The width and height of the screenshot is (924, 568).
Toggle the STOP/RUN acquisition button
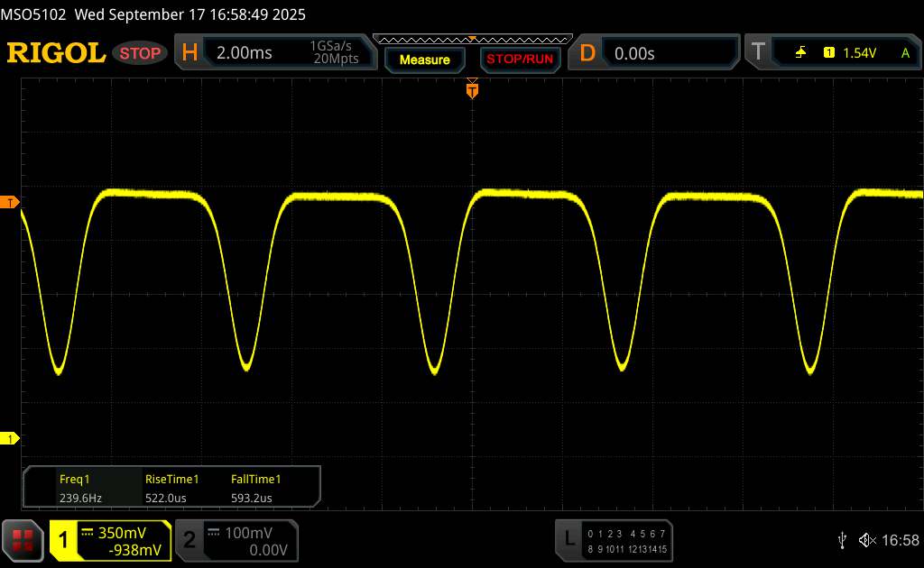pos(519,60)
